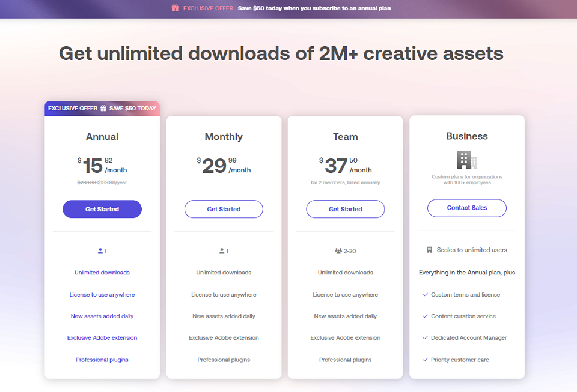This screenshot has height=392, width=577.
Task: Choose Get Started under Monthly plan
Action: [224, 209]
